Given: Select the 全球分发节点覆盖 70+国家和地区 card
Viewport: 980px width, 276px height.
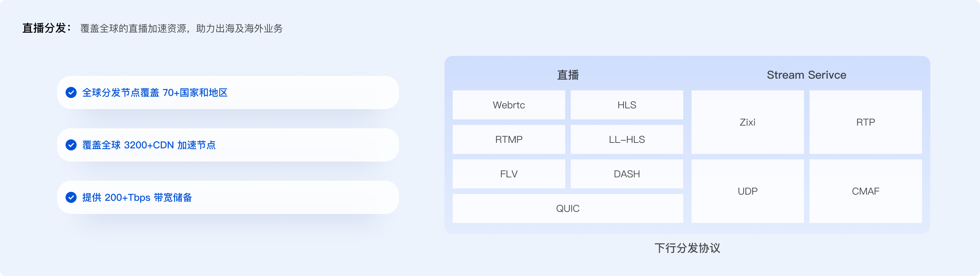Looking at the screenshot, I should pyautogui.click(x=228, y=92).
